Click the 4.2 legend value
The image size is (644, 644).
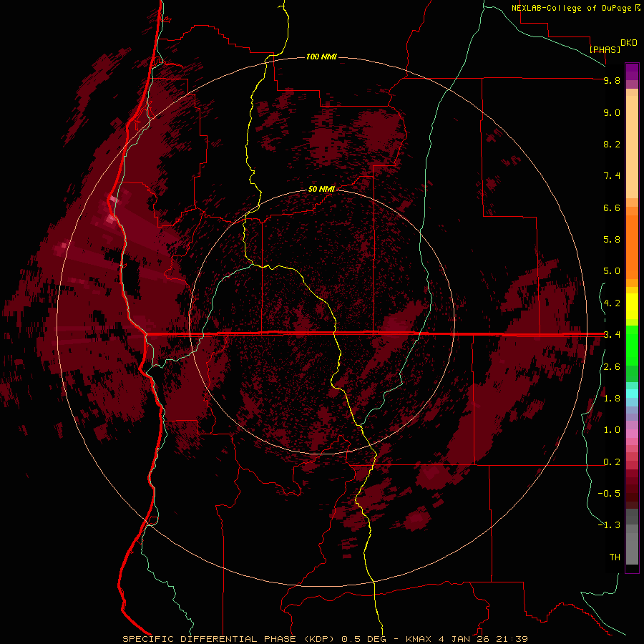point(612,303)
